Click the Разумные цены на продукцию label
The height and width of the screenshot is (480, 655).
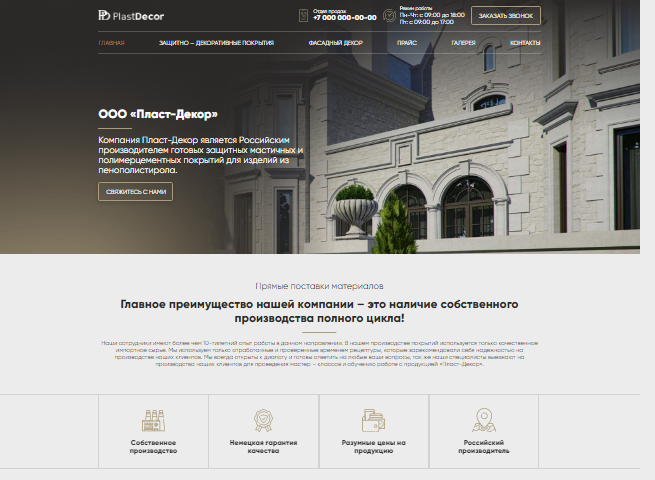[373, 447]
